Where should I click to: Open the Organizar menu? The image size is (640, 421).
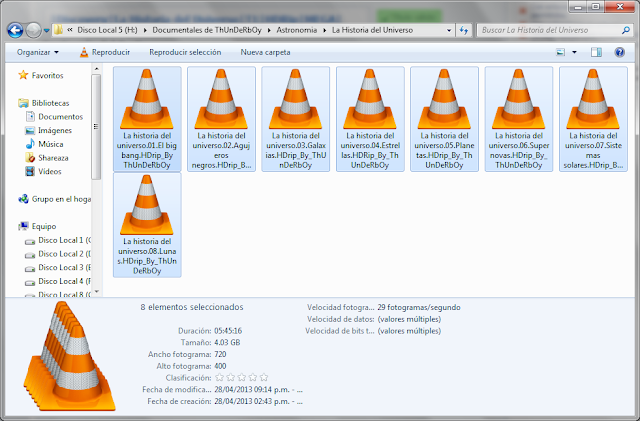[38, 52]
